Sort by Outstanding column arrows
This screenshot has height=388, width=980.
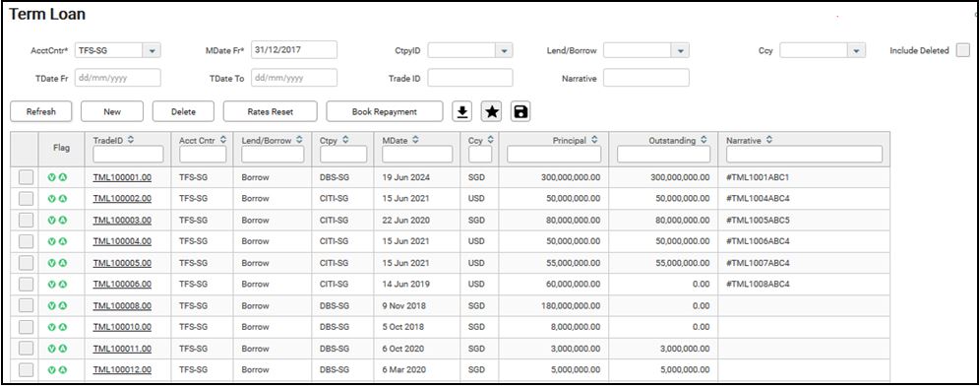click(704, 141)
